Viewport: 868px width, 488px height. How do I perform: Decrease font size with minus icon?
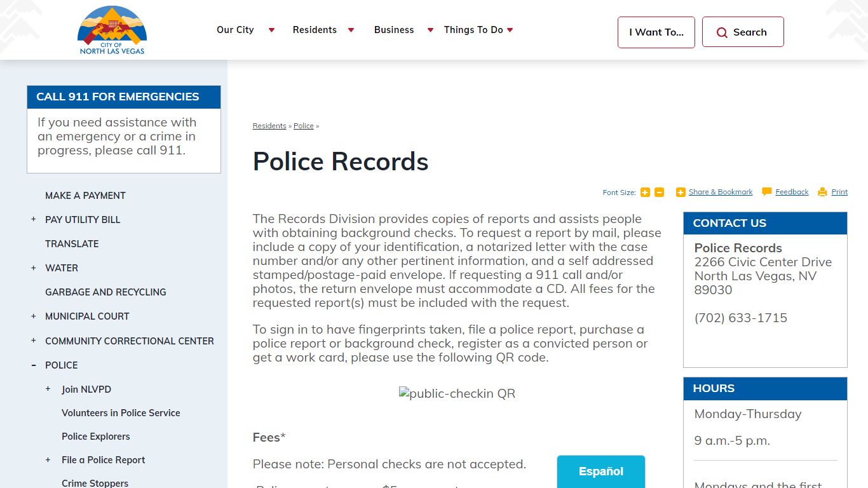click(x=659, y=193)
